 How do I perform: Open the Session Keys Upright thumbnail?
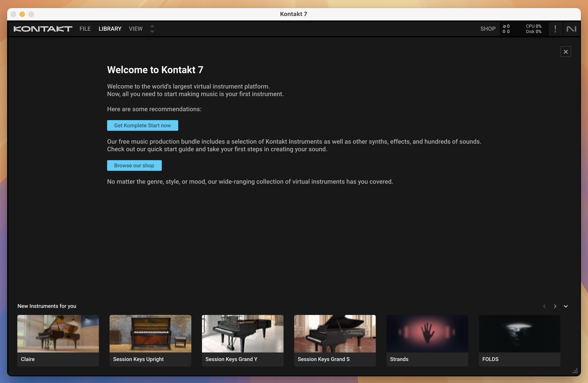pos(150,334)
